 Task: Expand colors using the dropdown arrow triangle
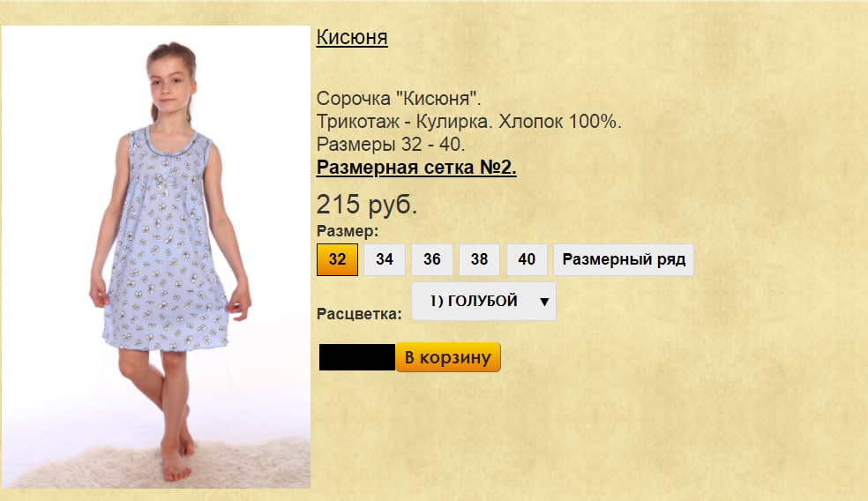pos(544,302)
